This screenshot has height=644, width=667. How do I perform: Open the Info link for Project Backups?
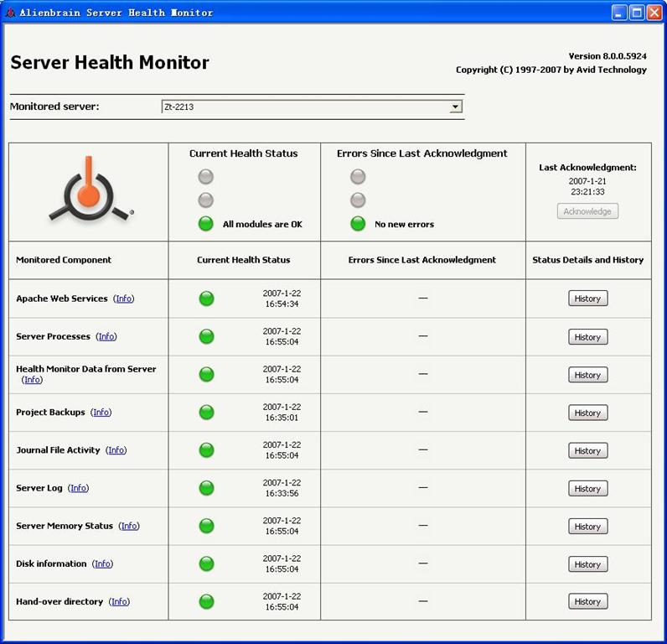point(101,412)
